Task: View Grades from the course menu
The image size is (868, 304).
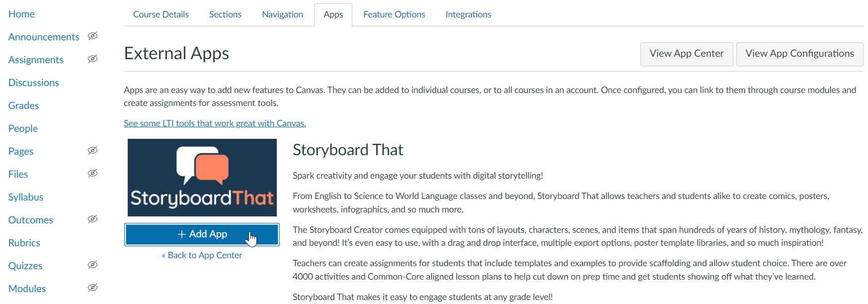Action: tap(23, 105)
